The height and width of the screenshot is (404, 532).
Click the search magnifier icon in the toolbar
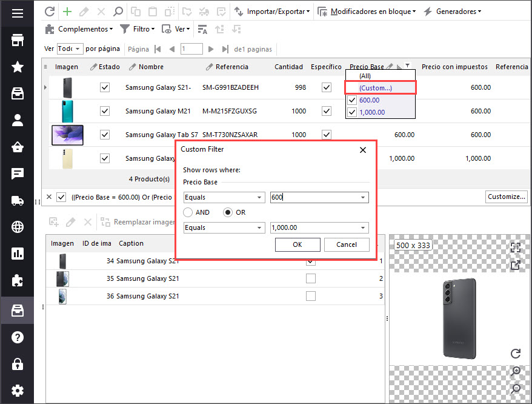tap(118, 12)
